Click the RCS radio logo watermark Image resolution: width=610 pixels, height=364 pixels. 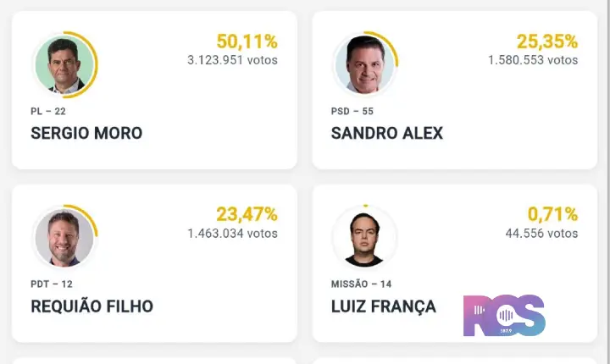(504, 316)
